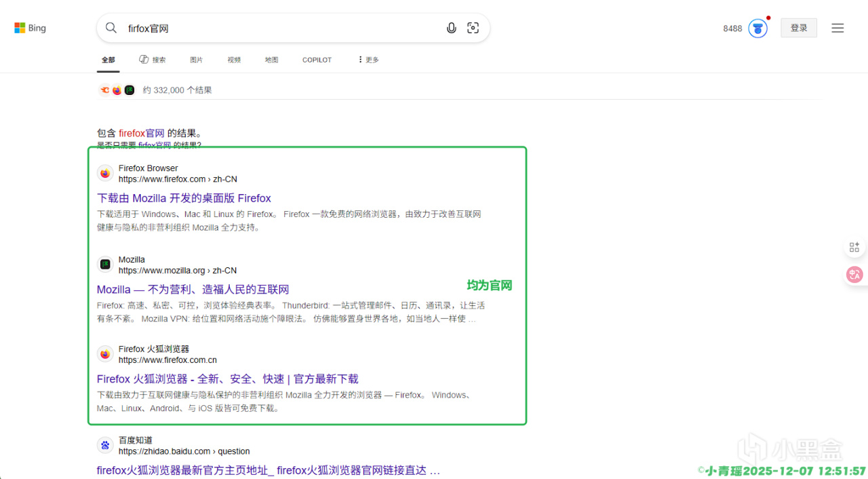Click the search box containing firfox官网
The height and width of the screenshot is (479, 868).
[293, 28]
